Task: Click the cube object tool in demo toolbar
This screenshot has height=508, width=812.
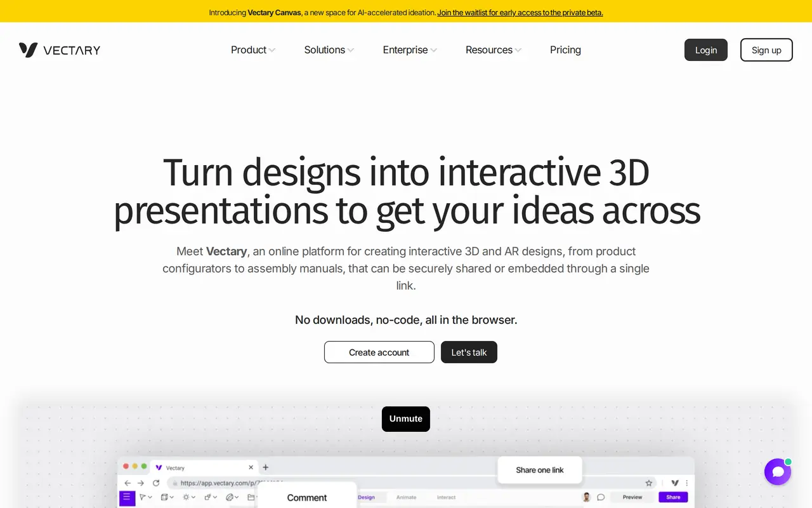Action: click(164, 497)
